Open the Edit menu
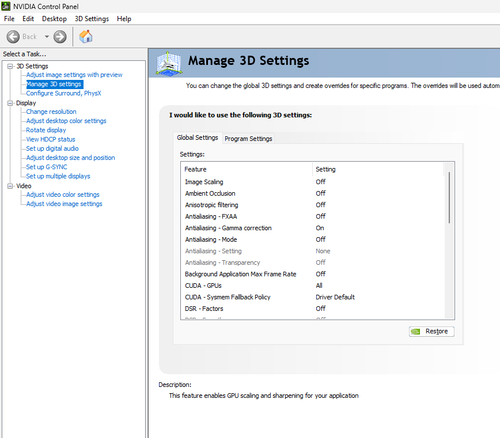This screenshot has height=438, width=500. [28, 19]
